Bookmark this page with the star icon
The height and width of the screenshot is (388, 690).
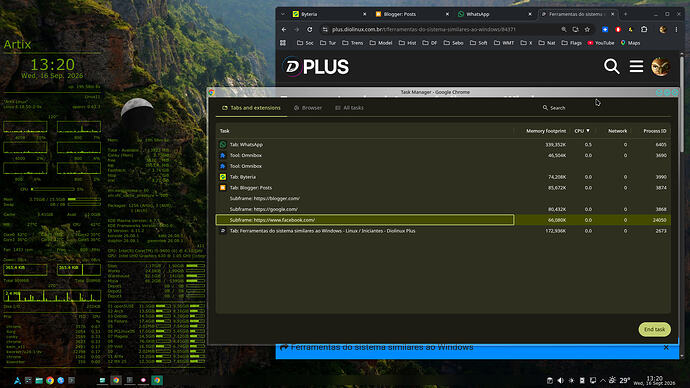coord(587,29)
